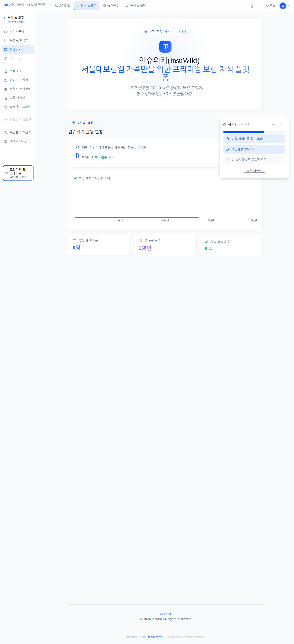The width and height of the screenshot is (294, 644).
Task: Click the 인슈위키 활용 현황 heading
Action: click(86, 132)
